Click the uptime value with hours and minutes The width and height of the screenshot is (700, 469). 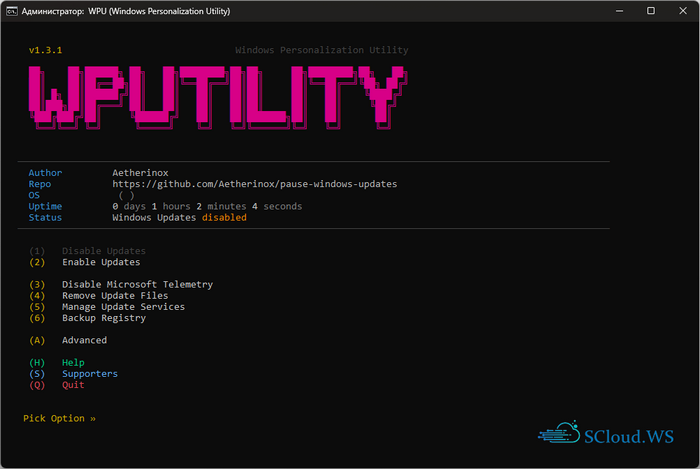tap(207, 206)
